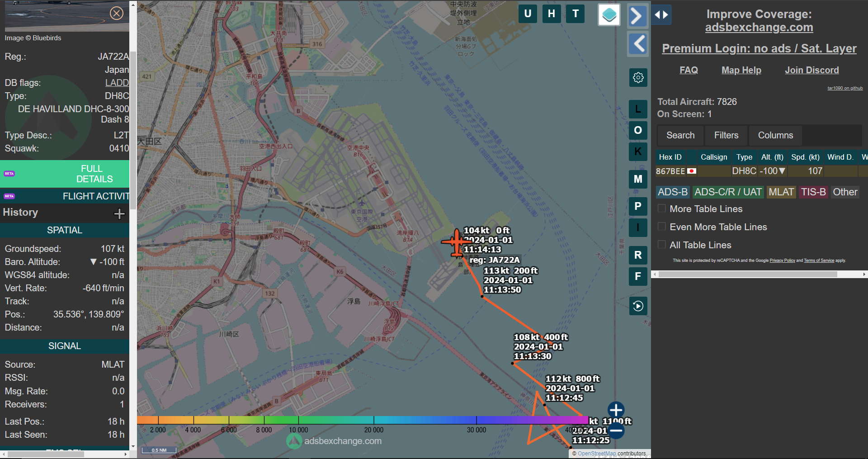Image resolution: width=868 pixels, height=459 pixels.
Task: Open the map layer selector icon
Action: coord(609,15)
